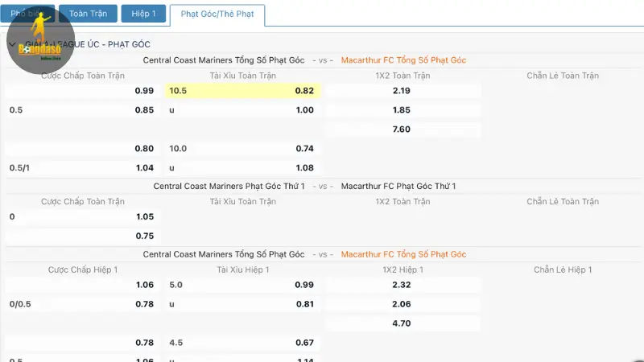Collapse the A-League Úc Phạt Góc section
This screenshot has height=362, width=644.
[x=13, y=43]
